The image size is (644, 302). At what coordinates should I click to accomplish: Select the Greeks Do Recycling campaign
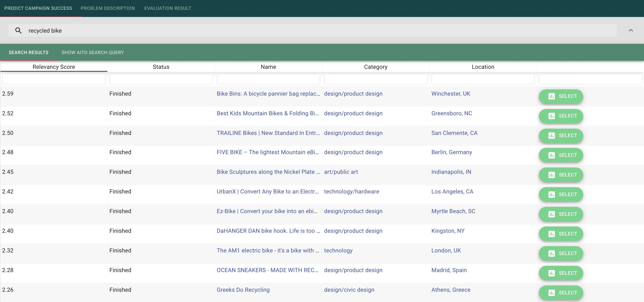561,293
